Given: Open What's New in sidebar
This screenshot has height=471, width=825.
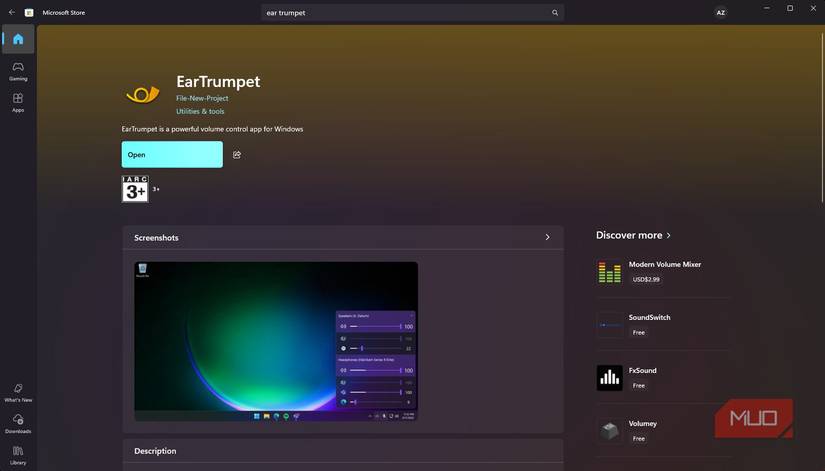Looking at the screenshot, I should click(x=18, y=393).
